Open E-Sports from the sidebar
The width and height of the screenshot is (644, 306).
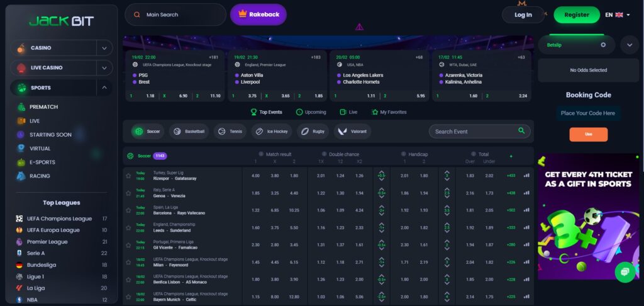click(42, 162)
